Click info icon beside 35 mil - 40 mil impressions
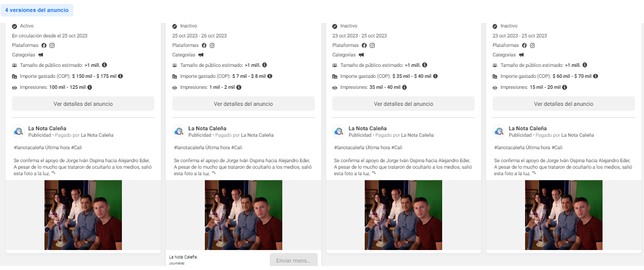 [x=404, y=87]
